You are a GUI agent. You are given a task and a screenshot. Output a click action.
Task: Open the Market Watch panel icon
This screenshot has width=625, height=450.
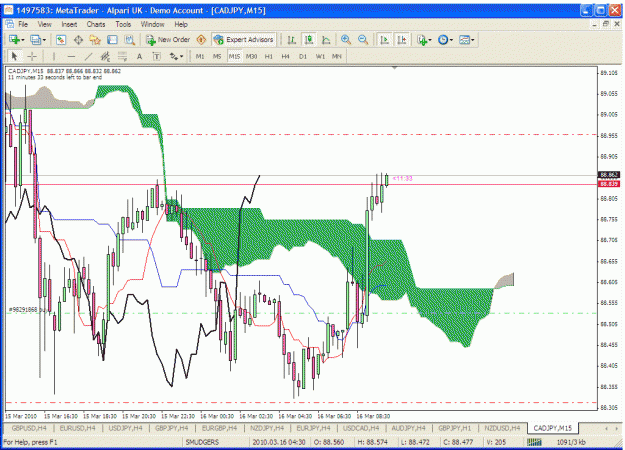(61, 40)
